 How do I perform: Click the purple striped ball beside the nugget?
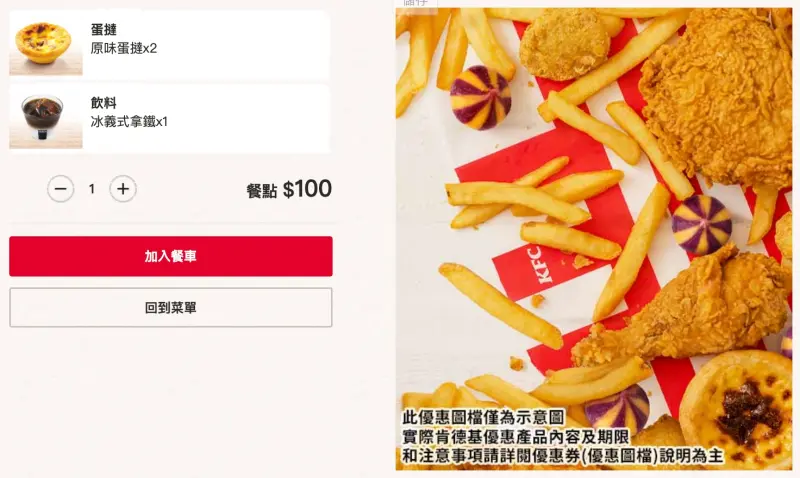[481, 97]
